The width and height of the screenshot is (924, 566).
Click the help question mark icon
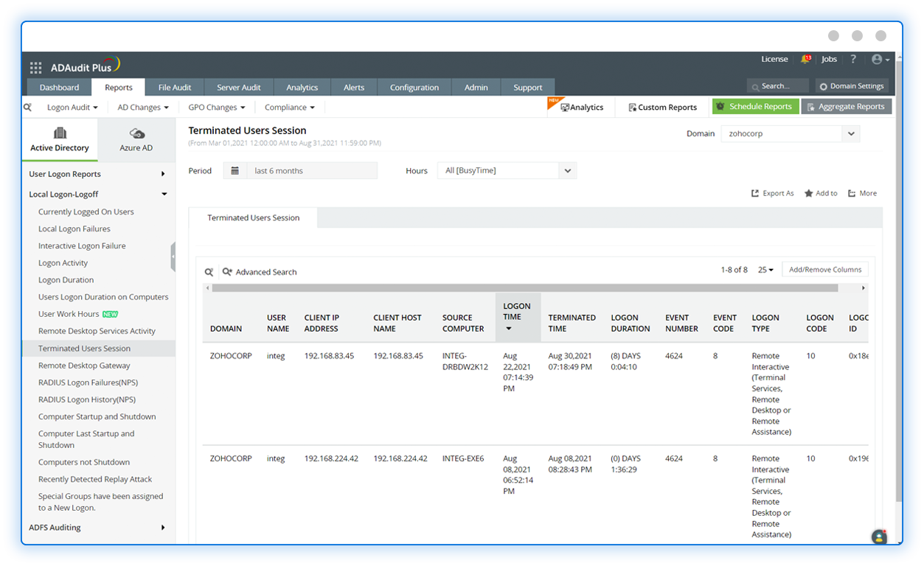tap(853, 59)
